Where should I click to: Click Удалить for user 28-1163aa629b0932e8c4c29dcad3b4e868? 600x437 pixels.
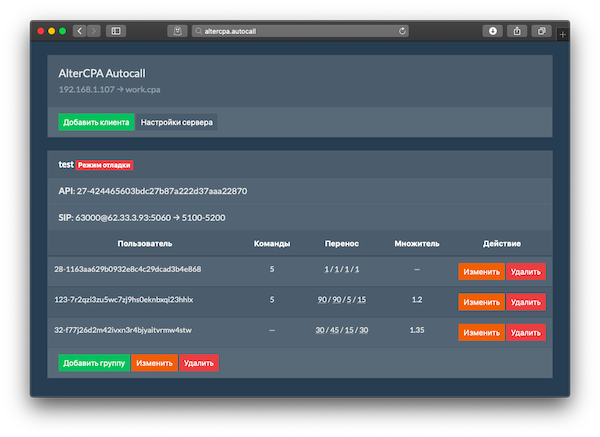click(x=526, y=271)
